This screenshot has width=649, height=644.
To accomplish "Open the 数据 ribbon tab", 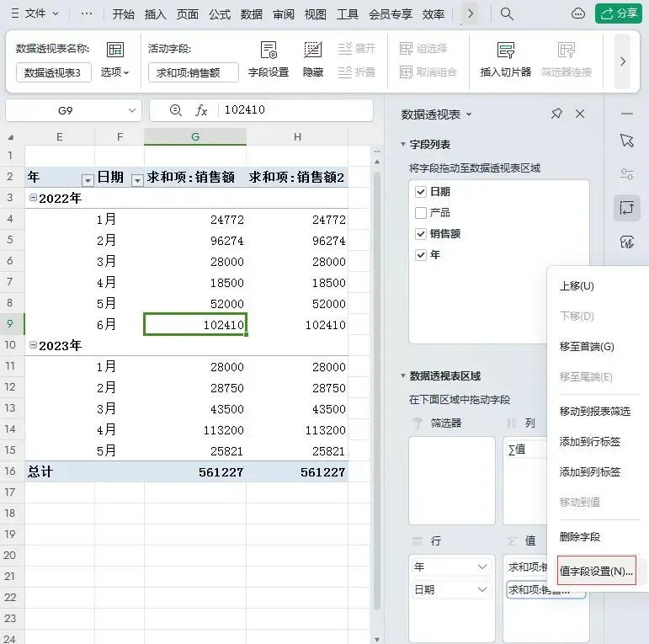I will tap(251, 14).
